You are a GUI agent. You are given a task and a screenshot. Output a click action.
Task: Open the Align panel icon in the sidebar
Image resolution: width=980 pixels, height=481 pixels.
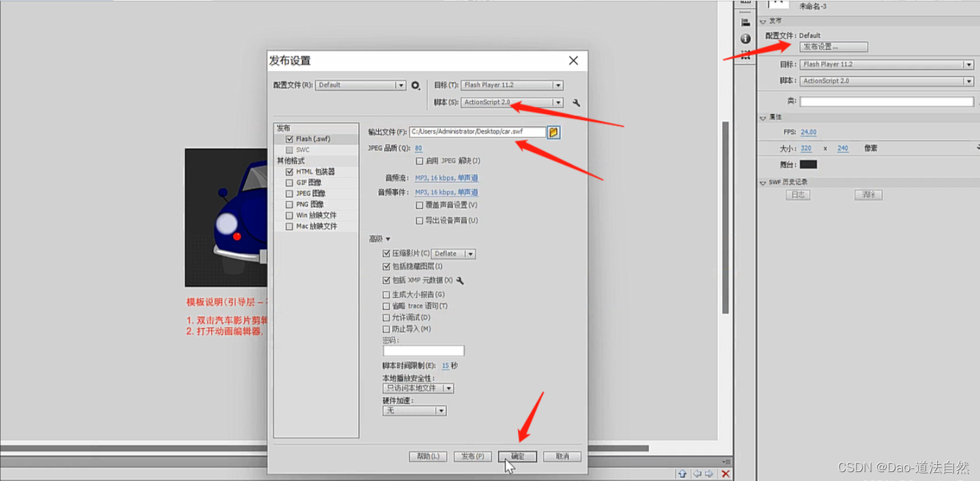745,22
